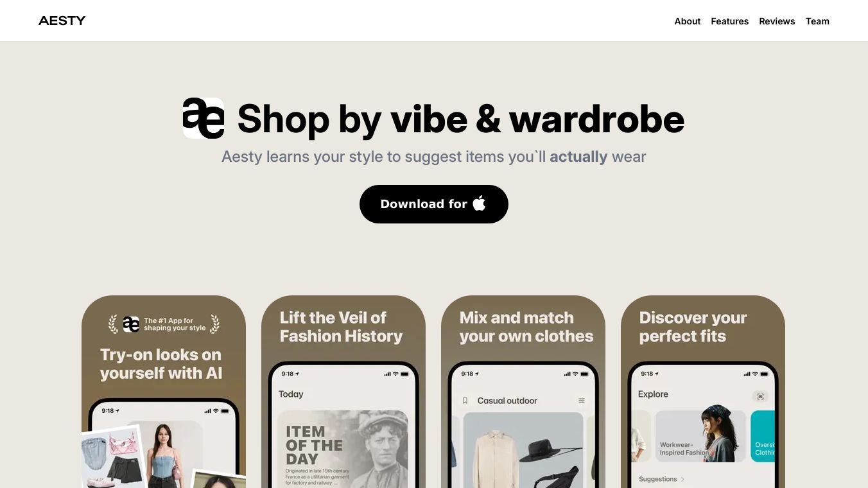Click the Download for Apple button
This screenshot has width=868, height=488.
434,204
